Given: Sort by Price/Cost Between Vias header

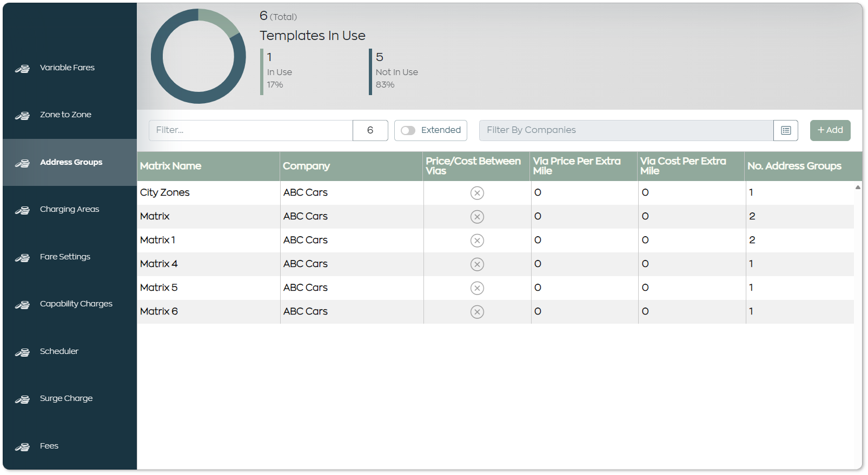Looking at the screenshot, I should coord(476,166).
